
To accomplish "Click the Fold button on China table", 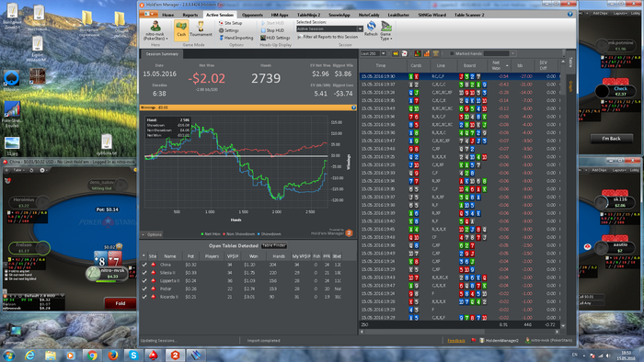I will tap(120, 303).
